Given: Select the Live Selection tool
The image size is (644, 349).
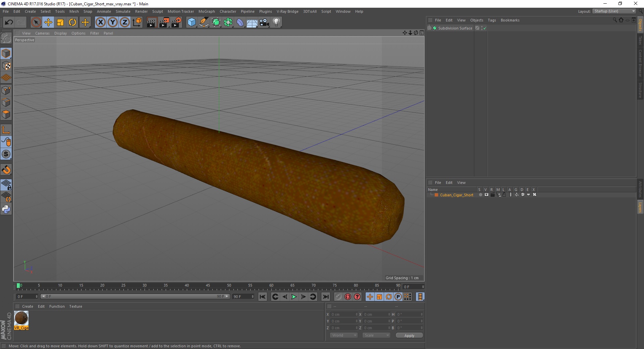Looking at the screenshot, I should pos(36,22).
